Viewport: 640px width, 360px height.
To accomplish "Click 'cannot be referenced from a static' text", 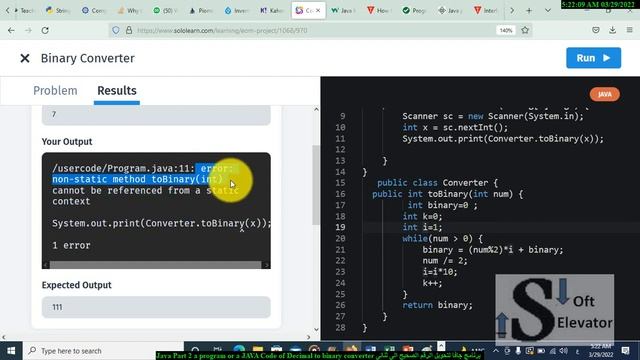I will click(145, 191).
